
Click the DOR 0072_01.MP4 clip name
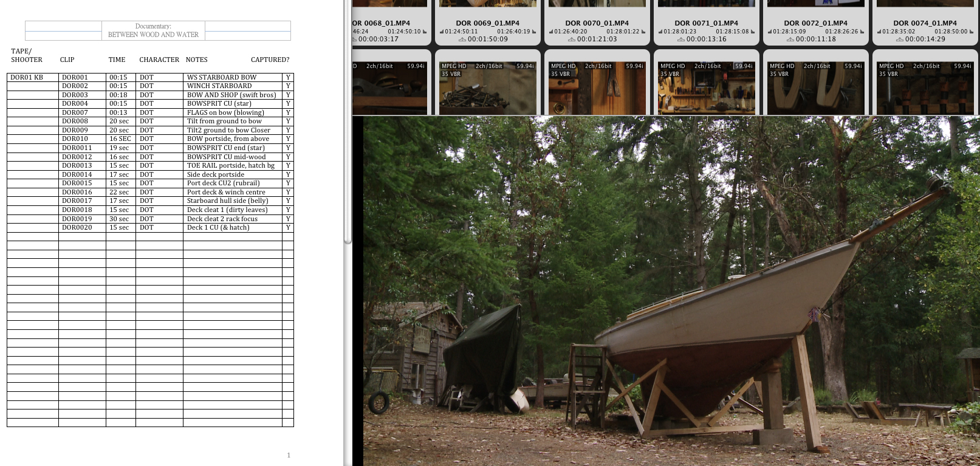[815, 23]
